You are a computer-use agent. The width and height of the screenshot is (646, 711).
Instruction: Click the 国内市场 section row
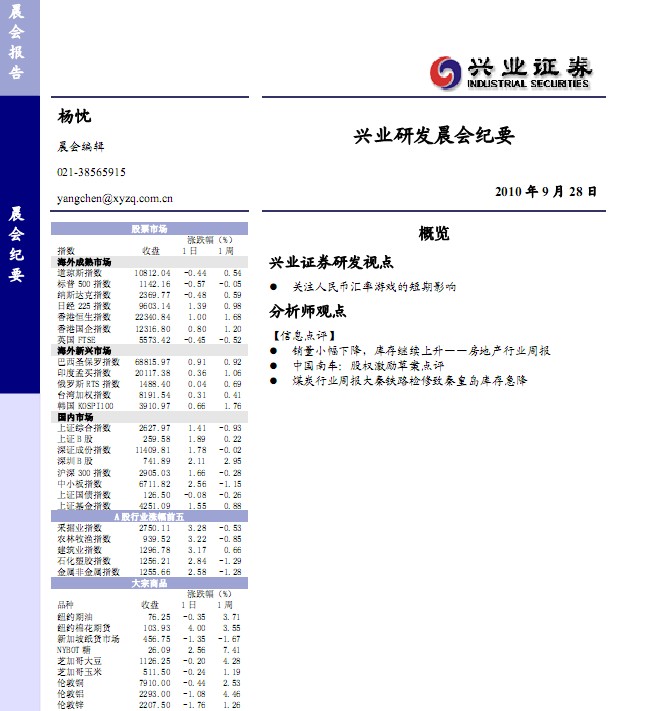[x=150, y=417]
